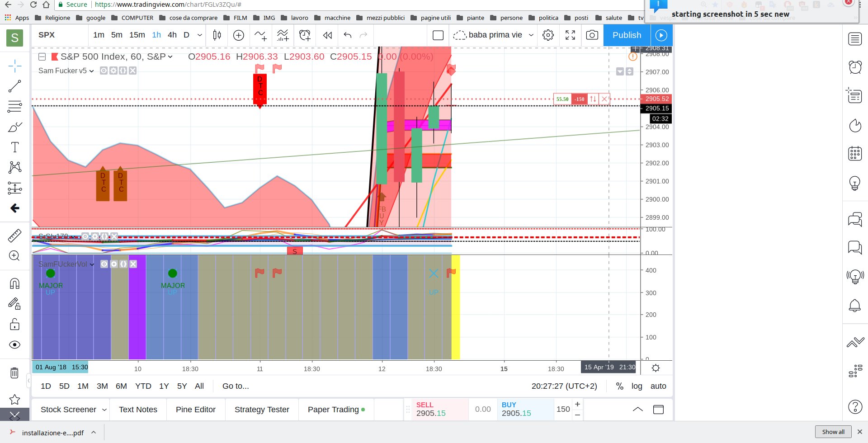Select the text annotation tool
The image size is (868, 443).
14,147
